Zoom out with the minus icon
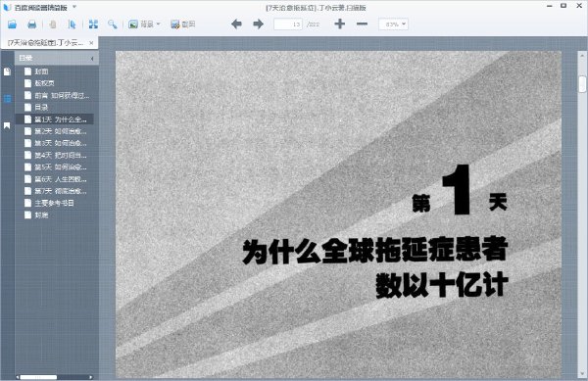This screenshot has width=588, height=381. point(362,24)
